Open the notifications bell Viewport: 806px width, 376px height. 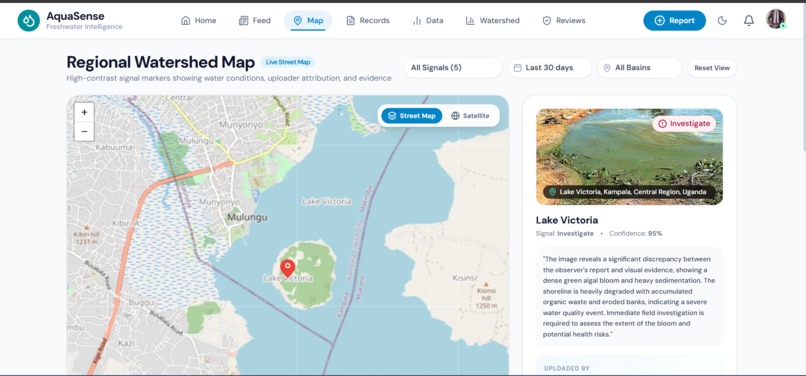(x=749, y=21)
